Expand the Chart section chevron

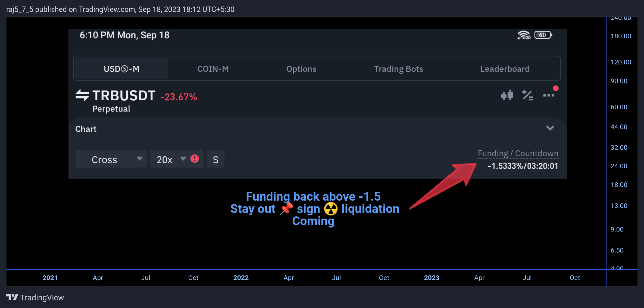(550, 128)
